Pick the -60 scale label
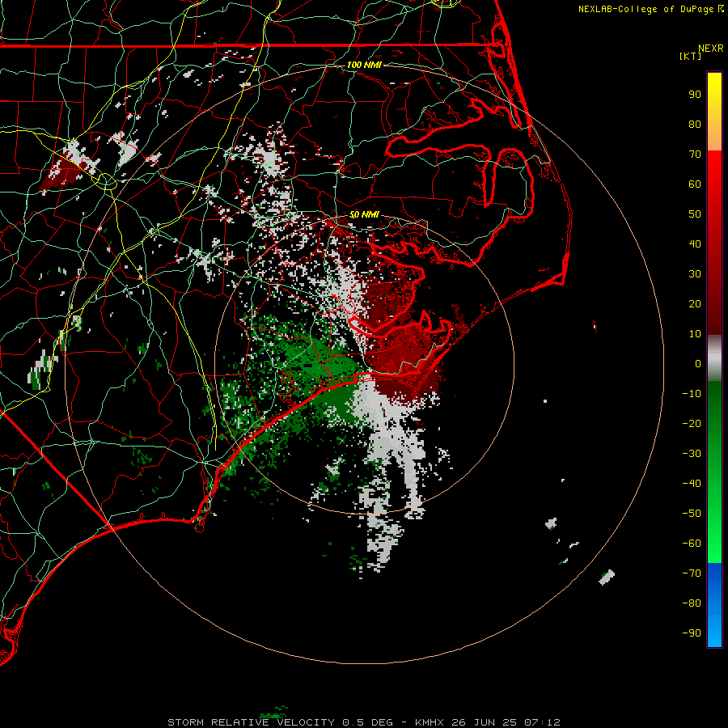This screenshot has height=728, width=728. tap(692, 544)
